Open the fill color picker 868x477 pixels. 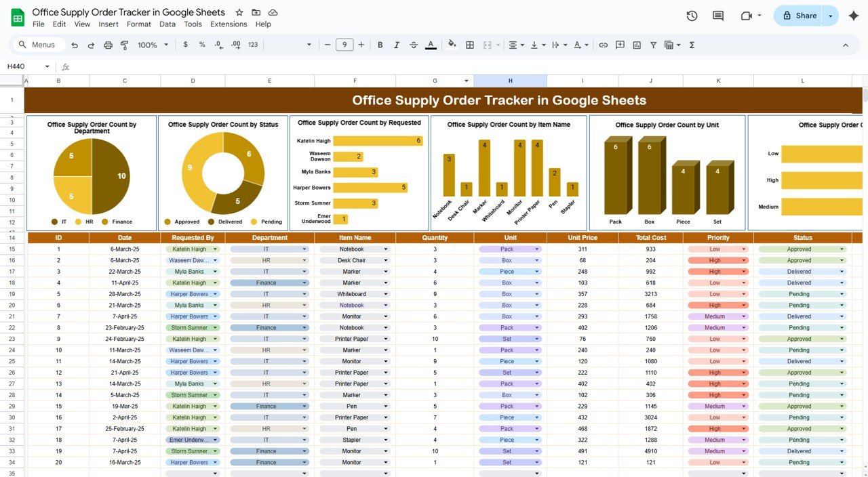point(452,45)
